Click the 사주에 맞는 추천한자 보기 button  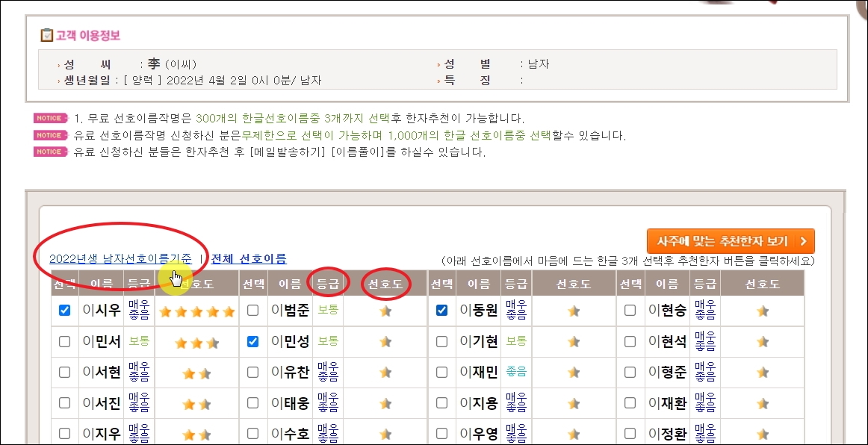click(x=731, y=241)
